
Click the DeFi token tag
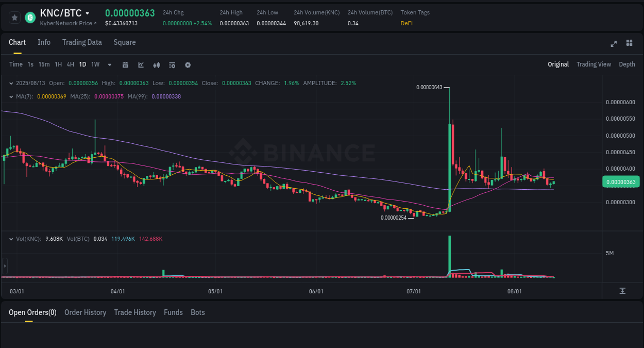[x=406, y=23]
